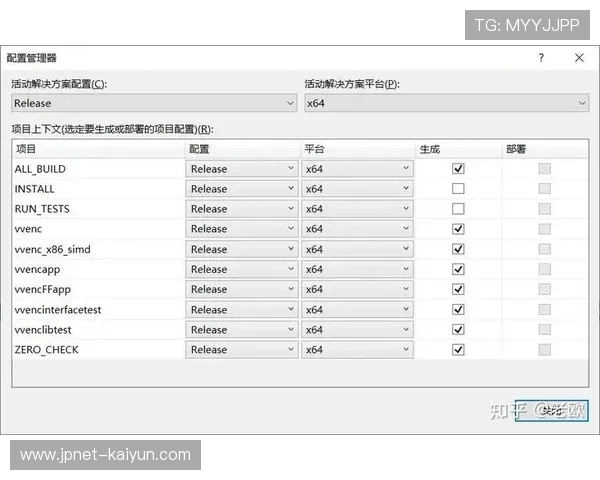Select the vvenc project name
Screen dimensions: 600x480
click(28, 229)
